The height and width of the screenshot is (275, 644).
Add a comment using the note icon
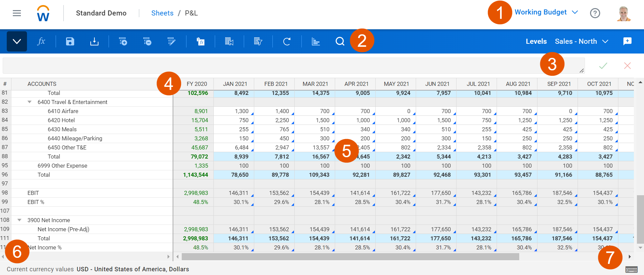(x=627, y=41)
